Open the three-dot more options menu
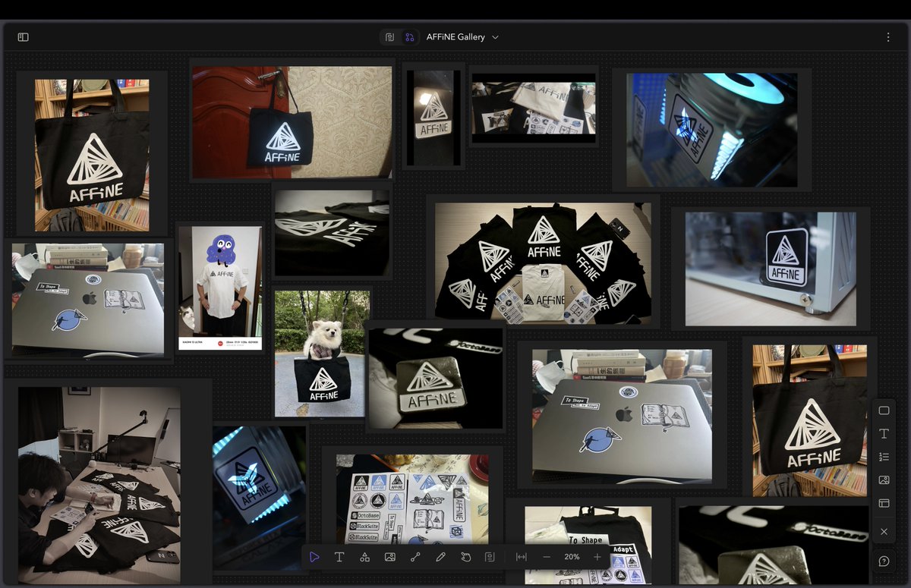 [888, 37]
